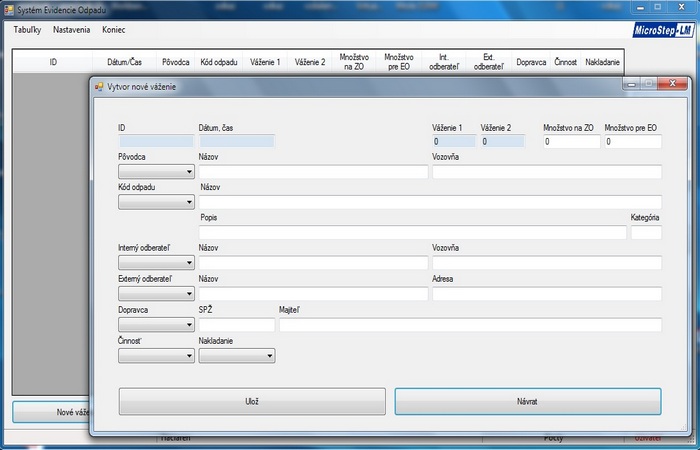Expand the Činnosť dropdown

(x=156, y=356)
